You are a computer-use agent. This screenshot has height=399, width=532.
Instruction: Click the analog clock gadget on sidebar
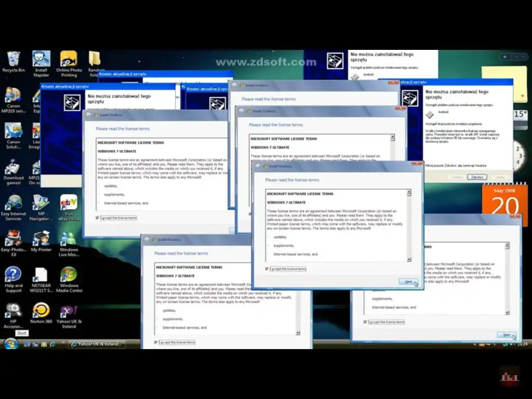[x=520, y=157]
